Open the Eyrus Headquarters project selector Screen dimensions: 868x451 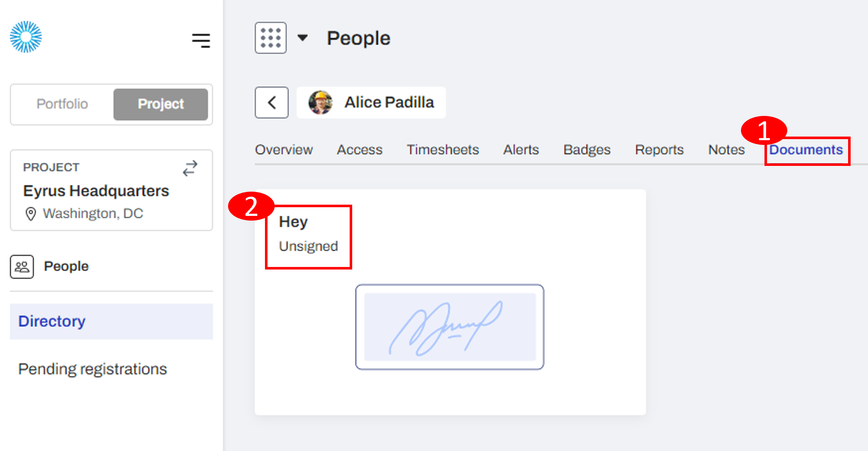tap(111, 190)
